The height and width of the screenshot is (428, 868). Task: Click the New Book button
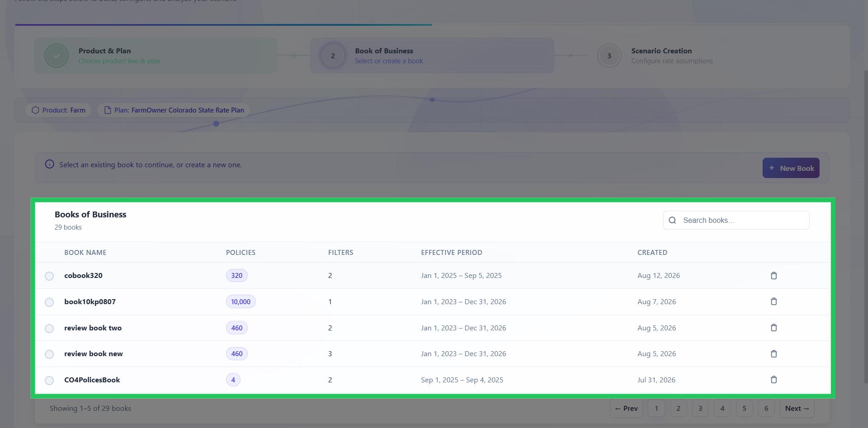tap(791, 168)
